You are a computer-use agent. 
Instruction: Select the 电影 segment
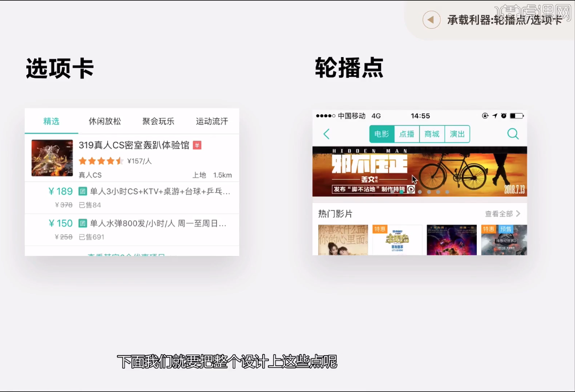(x=382, y=134)
